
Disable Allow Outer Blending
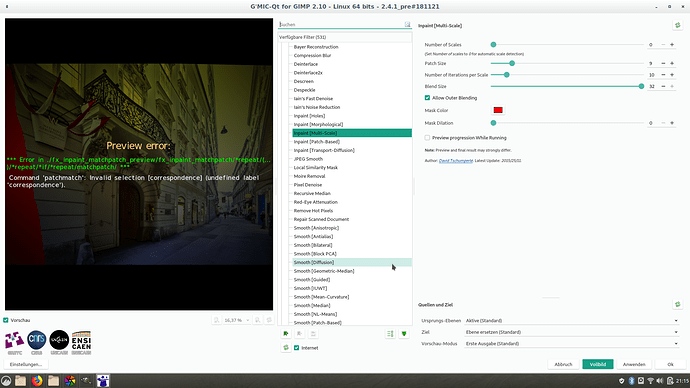(x=427, y=98)
